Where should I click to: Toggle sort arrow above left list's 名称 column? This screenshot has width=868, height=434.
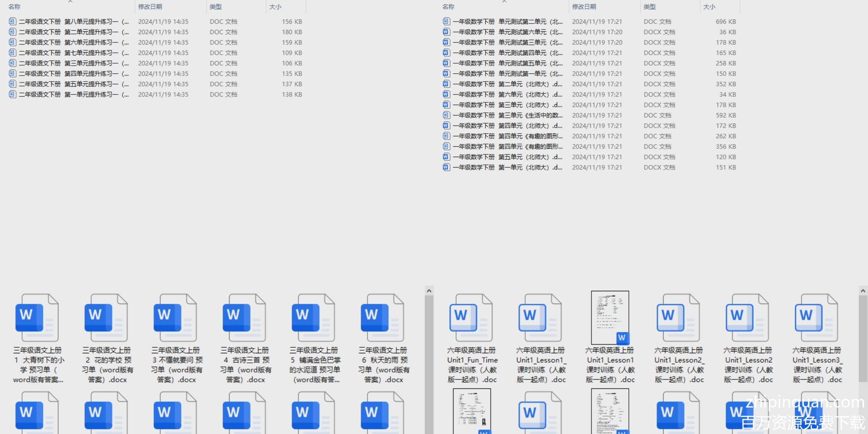(x=70, y=2)
